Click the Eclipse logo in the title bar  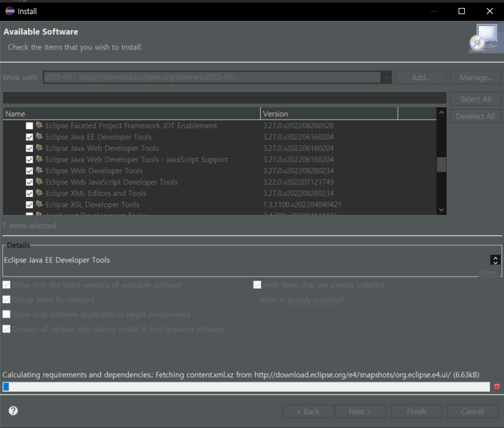pos(10,11)
